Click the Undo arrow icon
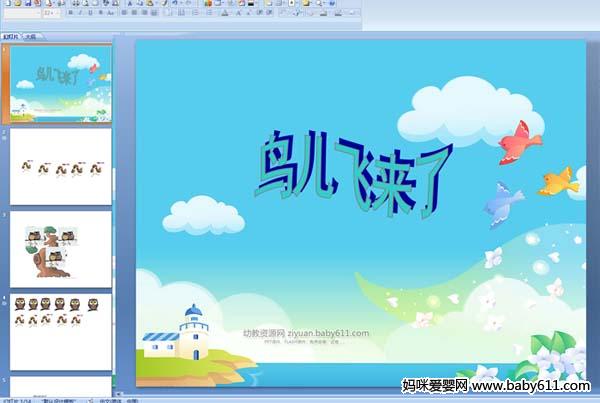Image resolution: width=600 pixels, height=403 pixels. 174,3
